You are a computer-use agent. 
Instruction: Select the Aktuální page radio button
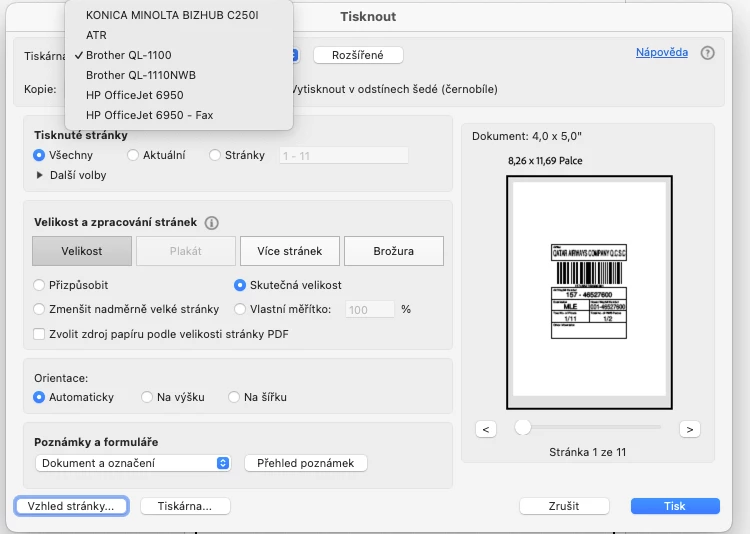pos(132,155)
